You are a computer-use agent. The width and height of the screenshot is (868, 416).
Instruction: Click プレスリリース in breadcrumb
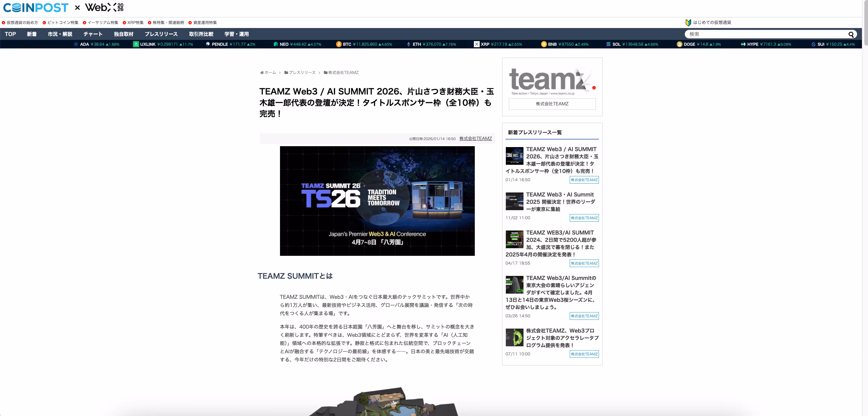(x=302, y=72)
